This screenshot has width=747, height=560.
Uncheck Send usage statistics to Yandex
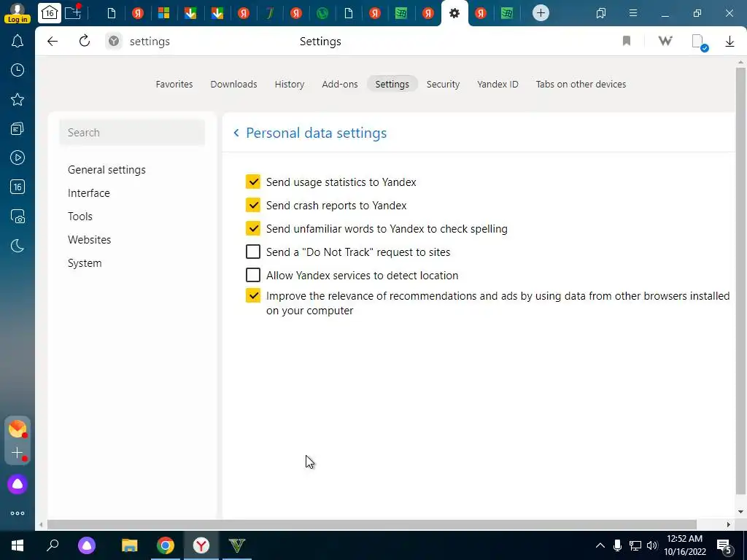point(253,182)
